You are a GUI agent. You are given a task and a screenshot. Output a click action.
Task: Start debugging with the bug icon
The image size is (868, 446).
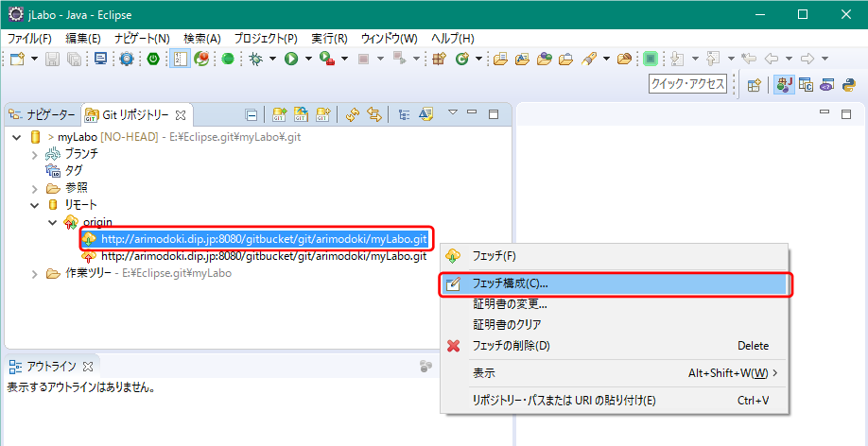pos(255,59)
